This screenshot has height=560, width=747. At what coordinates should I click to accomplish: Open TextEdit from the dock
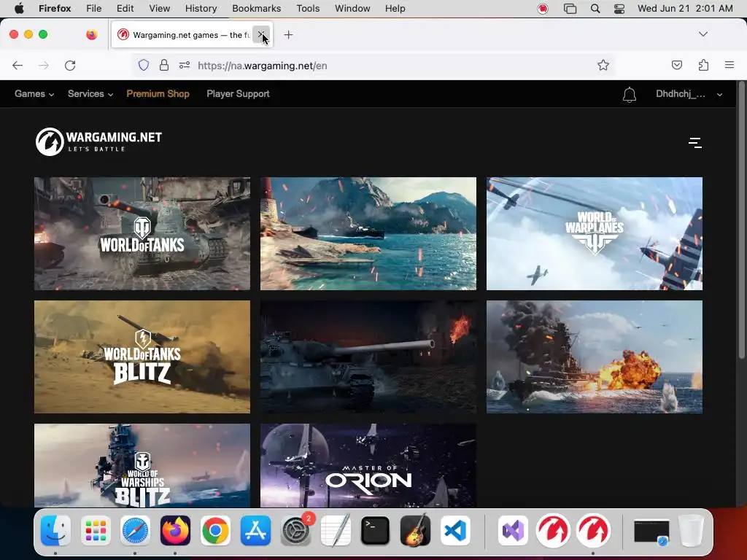(x=336, y=530)
